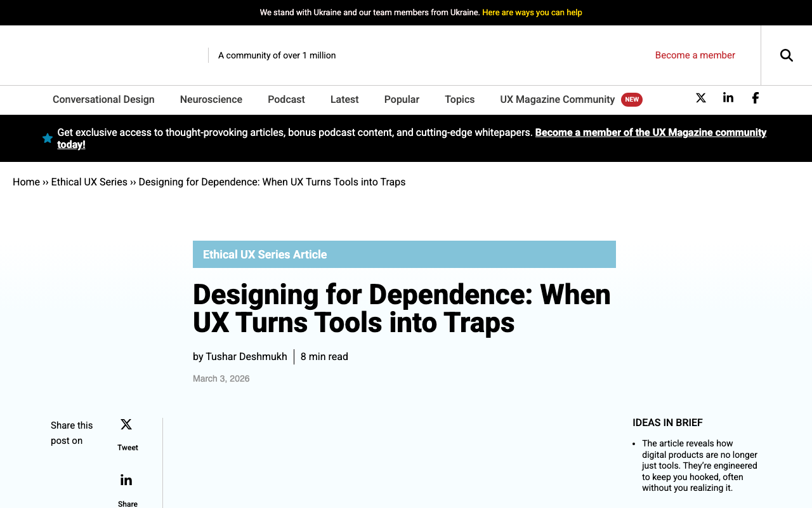Select Neuroscience in the navigation

211,100
